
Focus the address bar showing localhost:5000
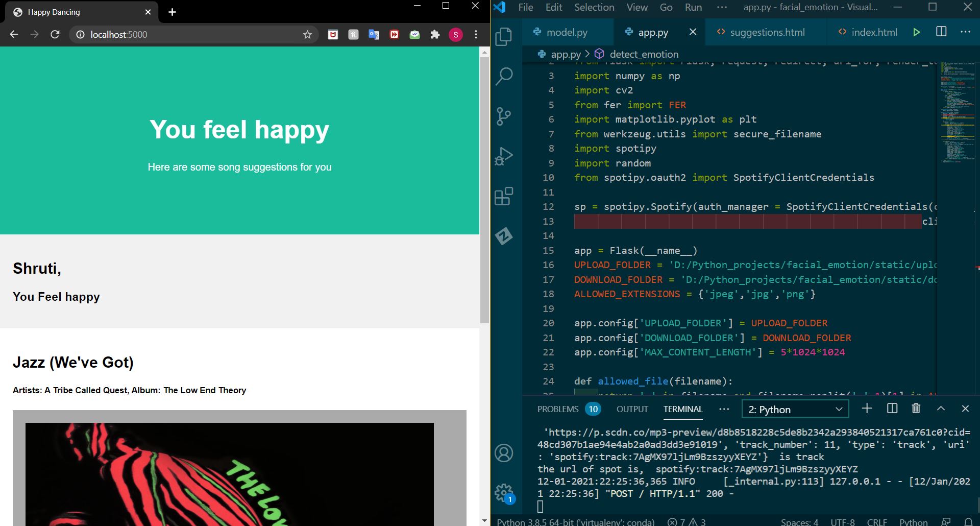[x=194, y=34]
